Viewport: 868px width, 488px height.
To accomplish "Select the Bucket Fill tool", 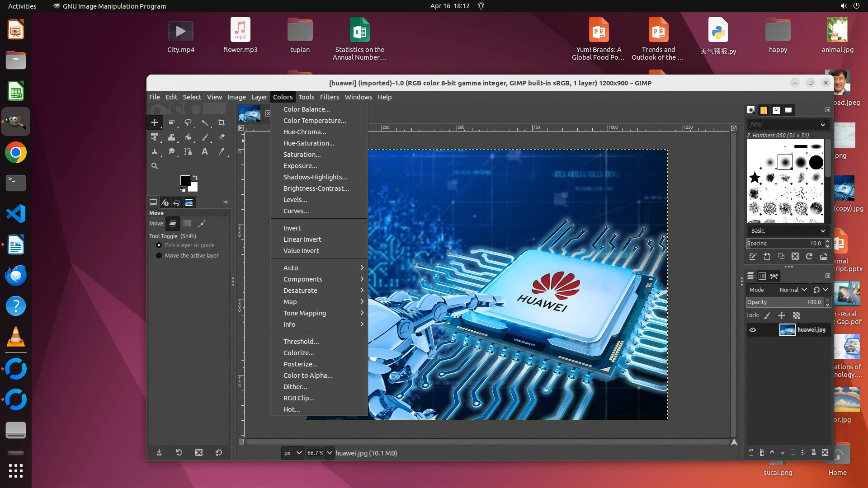I will click(188, 137).
